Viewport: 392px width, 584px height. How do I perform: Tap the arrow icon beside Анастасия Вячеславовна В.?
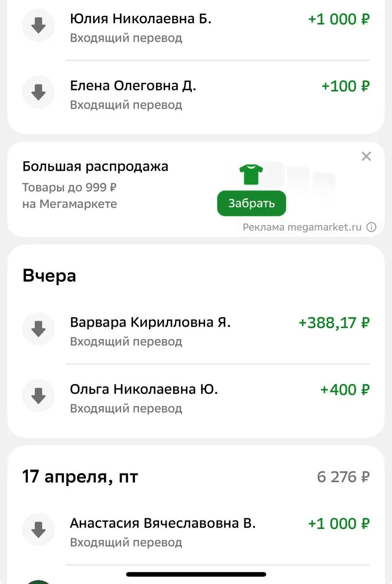point(38,530)
